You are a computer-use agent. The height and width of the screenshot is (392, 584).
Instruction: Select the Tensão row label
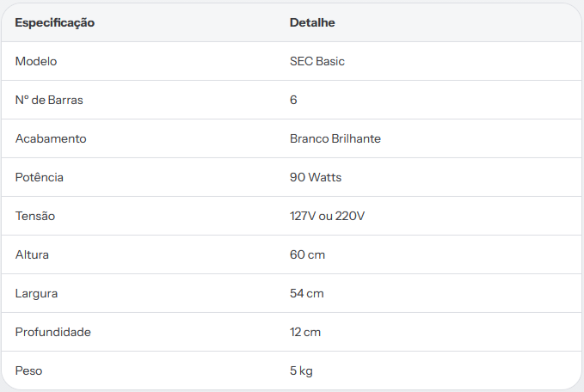coord(35,216)
